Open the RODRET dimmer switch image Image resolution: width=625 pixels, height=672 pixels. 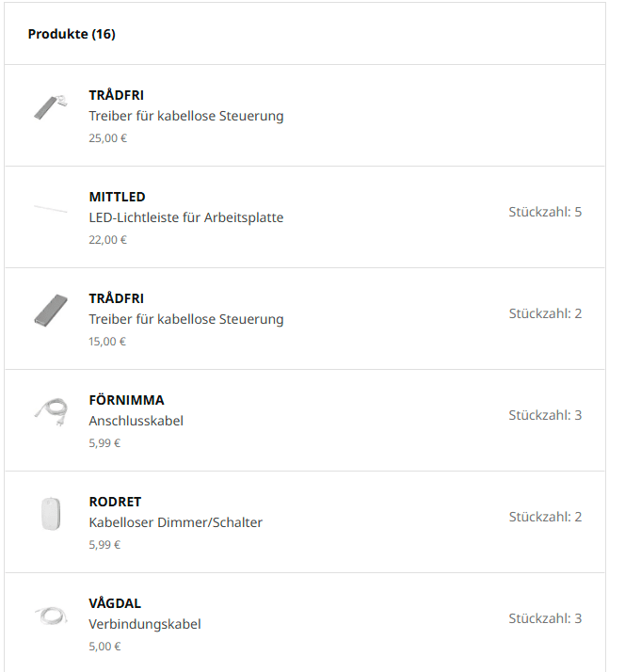51,514
